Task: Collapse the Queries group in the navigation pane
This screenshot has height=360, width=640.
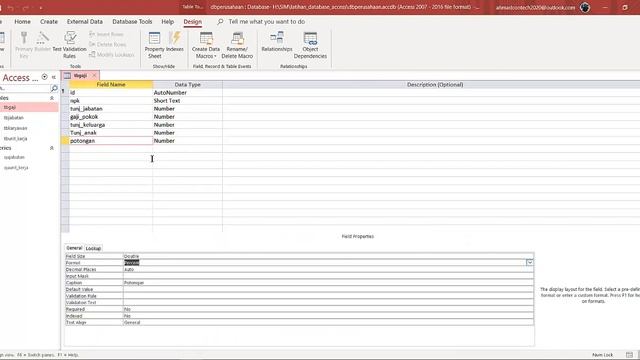Action: click(52, 148)
